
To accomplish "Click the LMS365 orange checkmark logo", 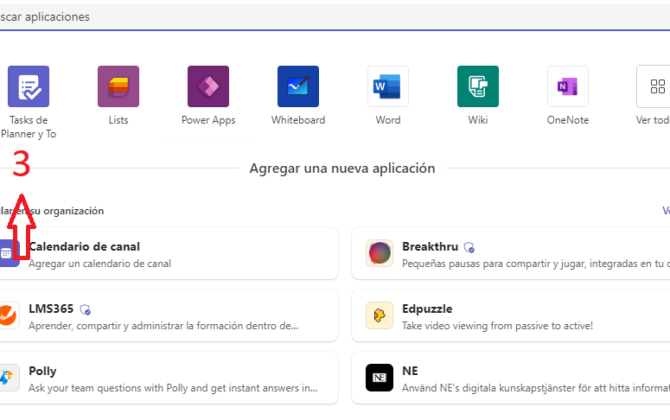I will pos(9,315).
